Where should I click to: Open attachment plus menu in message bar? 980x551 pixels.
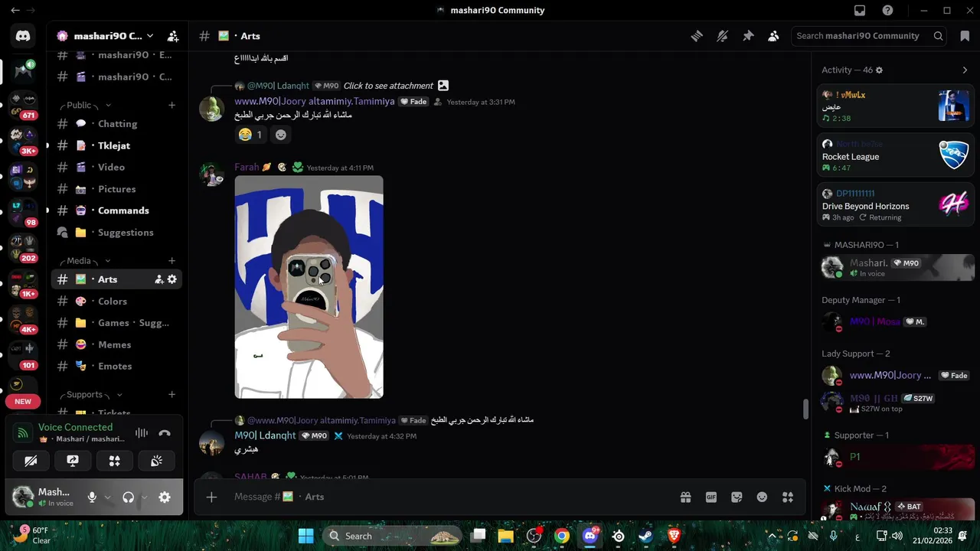coord(211,497)
